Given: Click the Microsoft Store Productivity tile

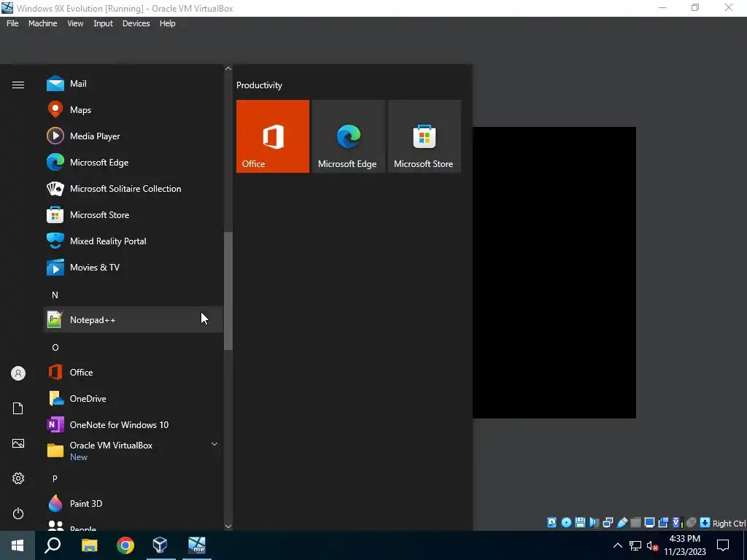Looking at the screenshot, I should [x=425, y=136].
